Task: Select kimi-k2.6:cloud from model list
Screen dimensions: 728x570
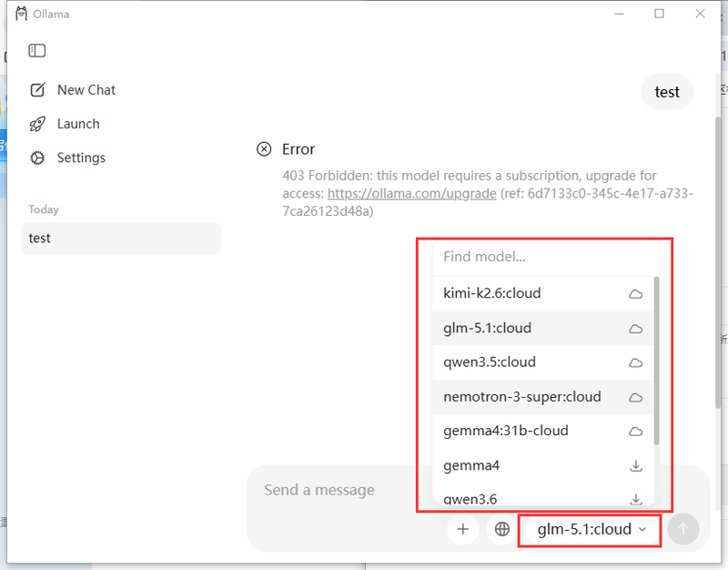Action: [x=542, y=293]
